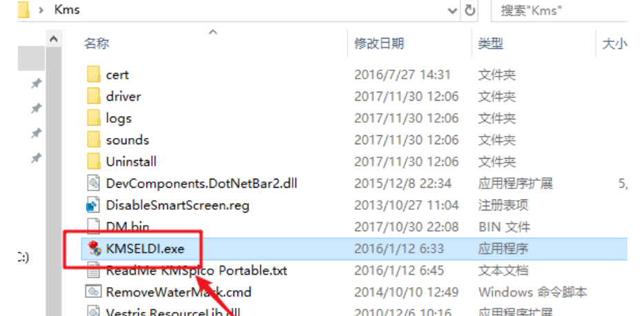Sort by the 修改日期 column header
This screenshot has width=644, height=316.
pos(379,43)
